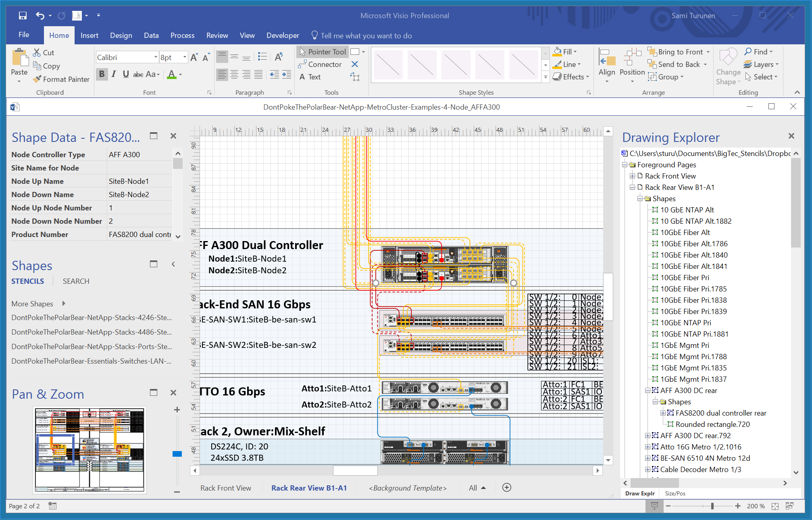Screen dimensions: 812x520
Task: Click the More Shapes link
Action: (x=32, y=304)
